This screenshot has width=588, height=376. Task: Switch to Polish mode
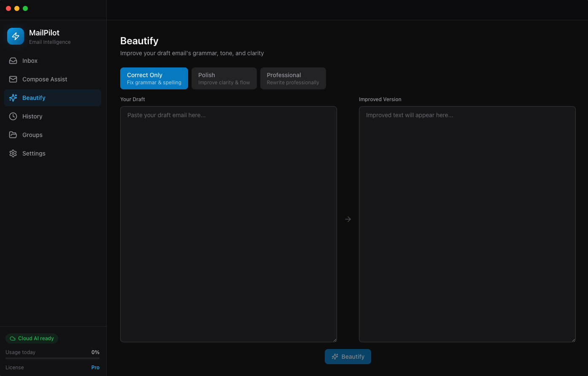(x=224, y=78)
